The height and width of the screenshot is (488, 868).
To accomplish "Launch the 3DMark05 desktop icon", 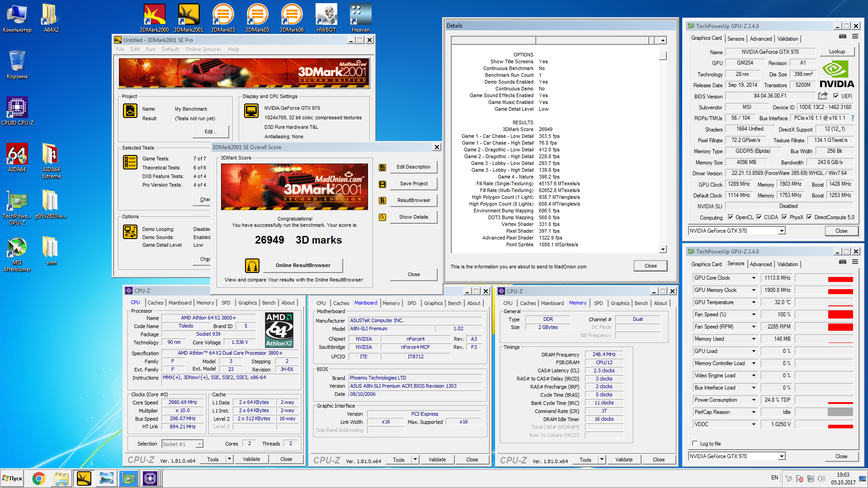I will pos(257,18).
